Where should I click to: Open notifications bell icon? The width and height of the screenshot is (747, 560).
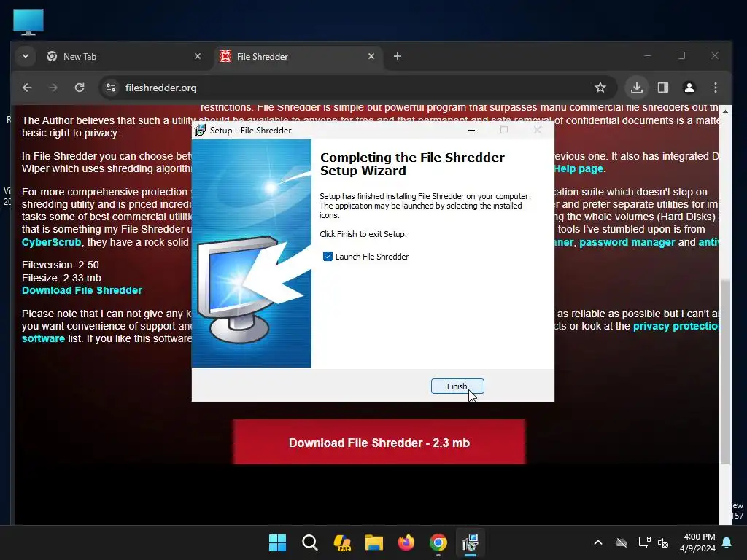727,542
